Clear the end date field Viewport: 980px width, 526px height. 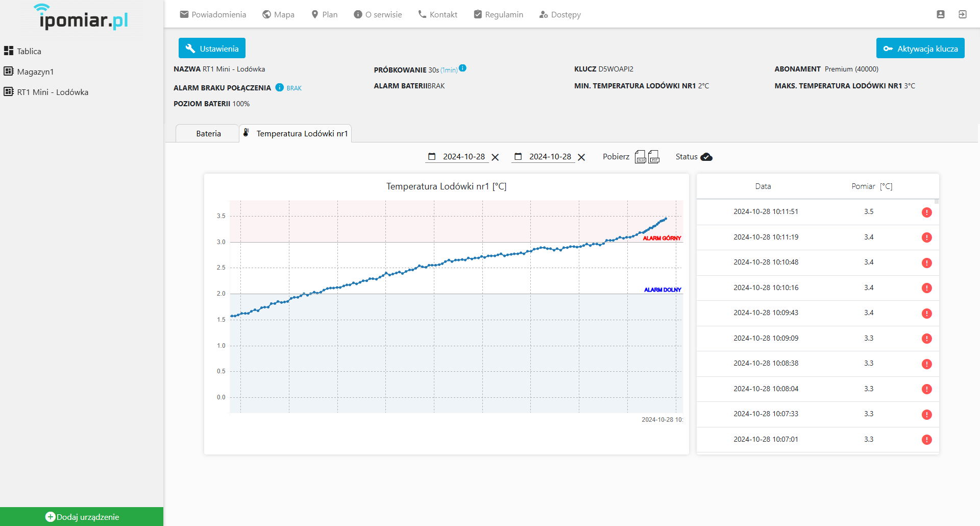click(581, 157)
